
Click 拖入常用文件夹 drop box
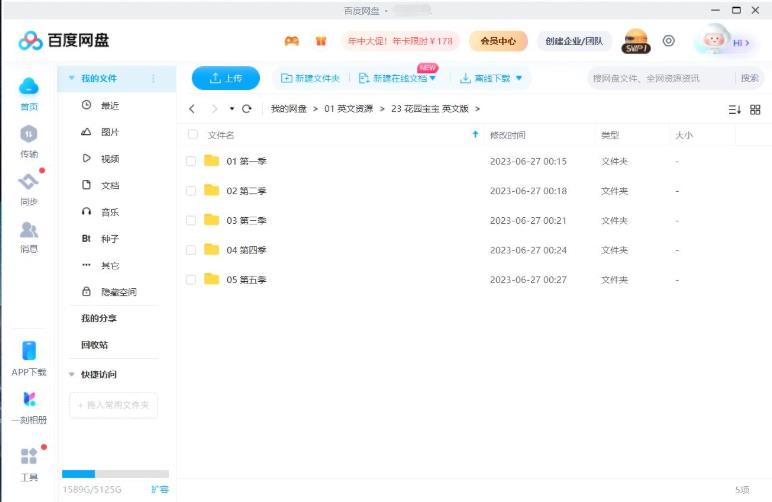coord(114,405)
